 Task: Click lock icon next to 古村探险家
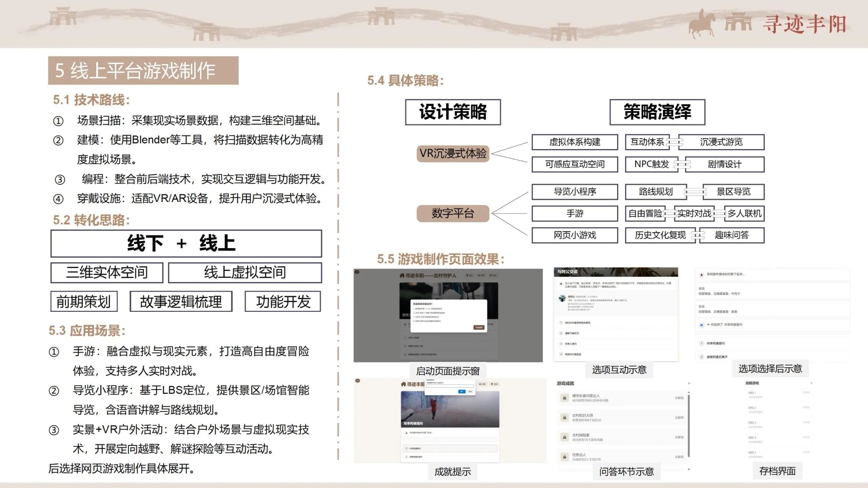(x=564, y=437)
